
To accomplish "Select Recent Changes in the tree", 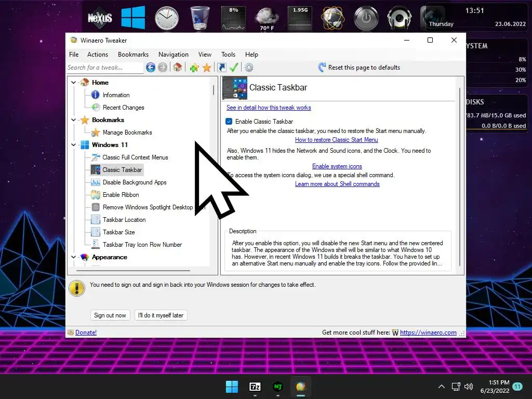I will click(x=124, y=108).
